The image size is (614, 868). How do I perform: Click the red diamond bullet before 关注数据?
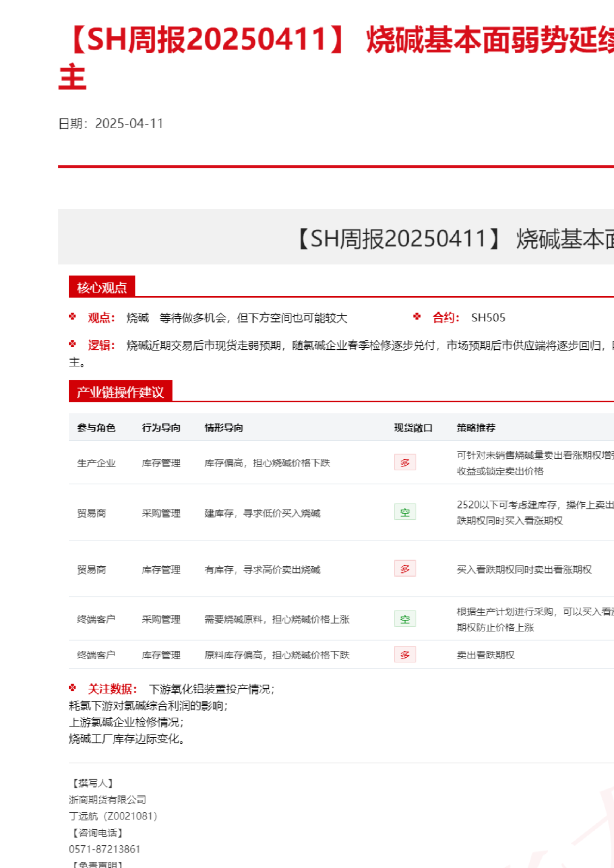pyautogui.click(x=72, y=688)
